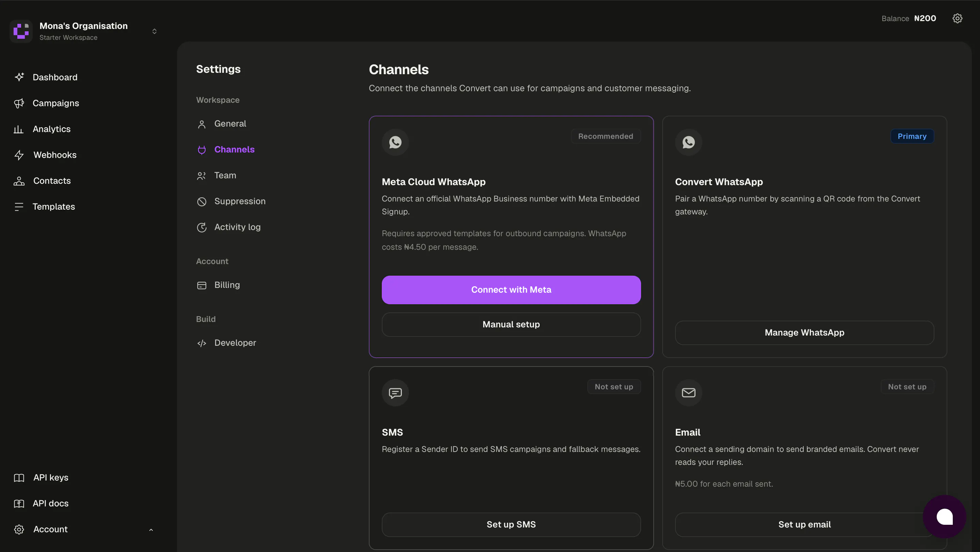Click the Webhooks lightning bolt icon
The height and width of the screenshot is (552, 980).
(19, 155)
